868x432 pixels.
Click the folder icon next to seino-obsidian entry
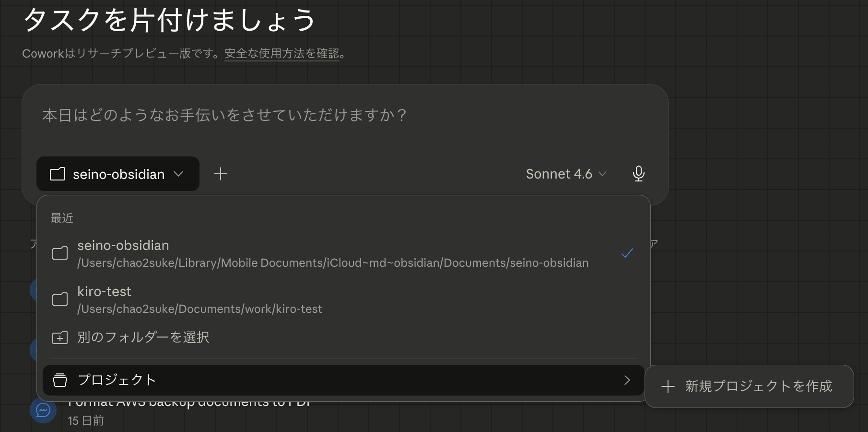click(x=60, y=253)
